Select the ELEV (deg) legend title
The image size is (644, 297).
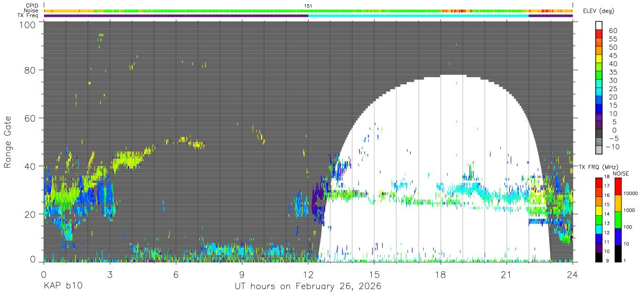coord(598,11)
